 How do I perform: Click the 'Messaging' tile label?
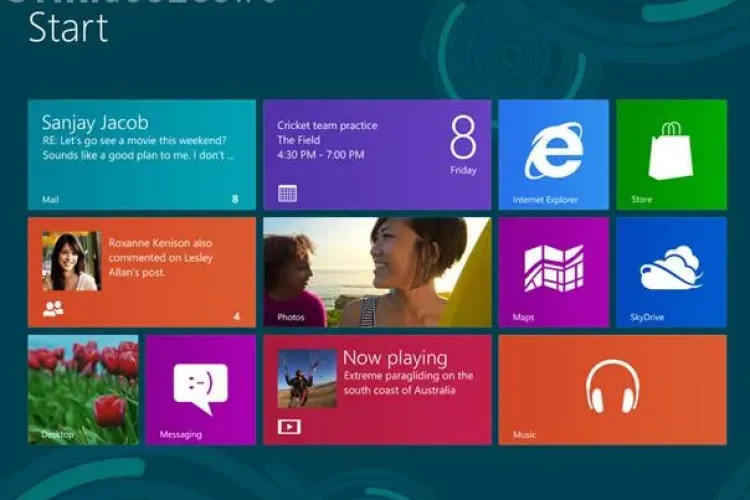coord(181,434)
